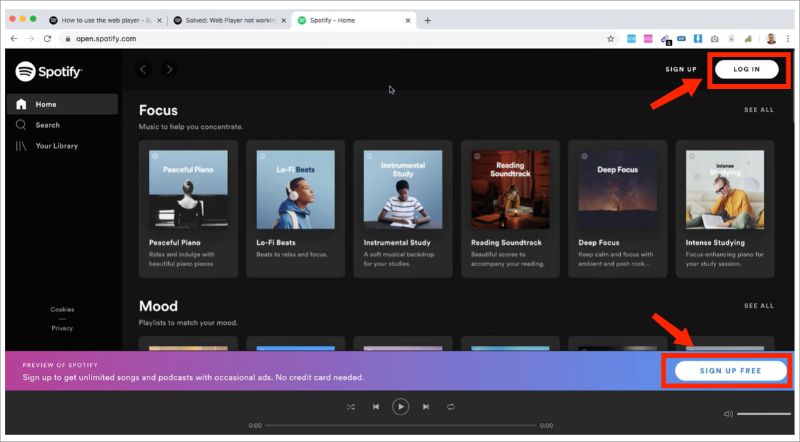Skip to next track
This screenshot has height=442, width=800.
point(426,407)
